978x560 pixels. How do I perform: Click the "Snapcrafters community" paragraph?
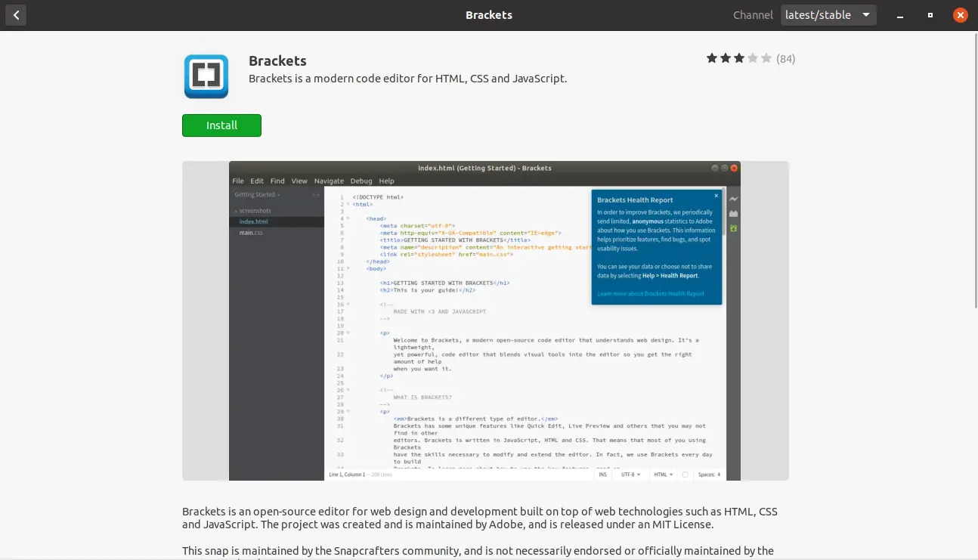pos(478,552)
